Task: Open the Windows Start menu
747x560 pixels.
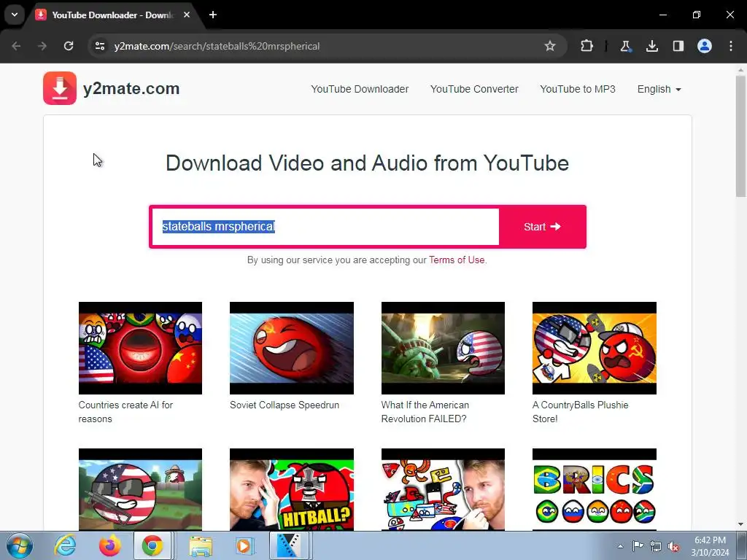Action: pyautogui.click(x=20, y=545)
